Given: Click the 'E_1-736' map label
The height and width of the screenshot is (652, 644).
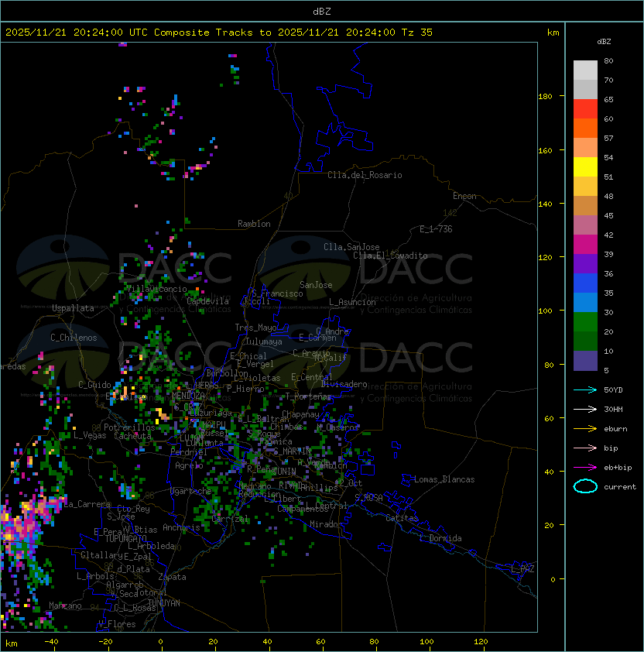Looking at the screenshot, I should pyautogui.click(x=436, y=229).
